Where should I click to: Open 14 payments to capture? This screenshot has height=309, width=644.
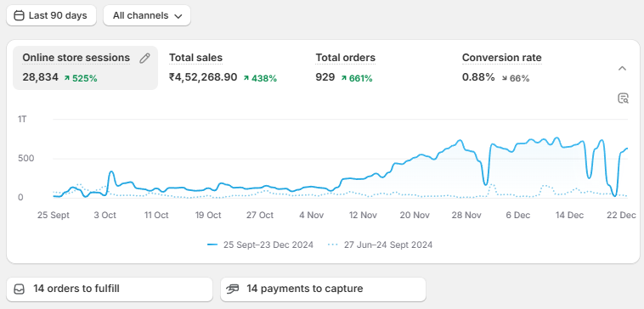click(x=323, y=289)
